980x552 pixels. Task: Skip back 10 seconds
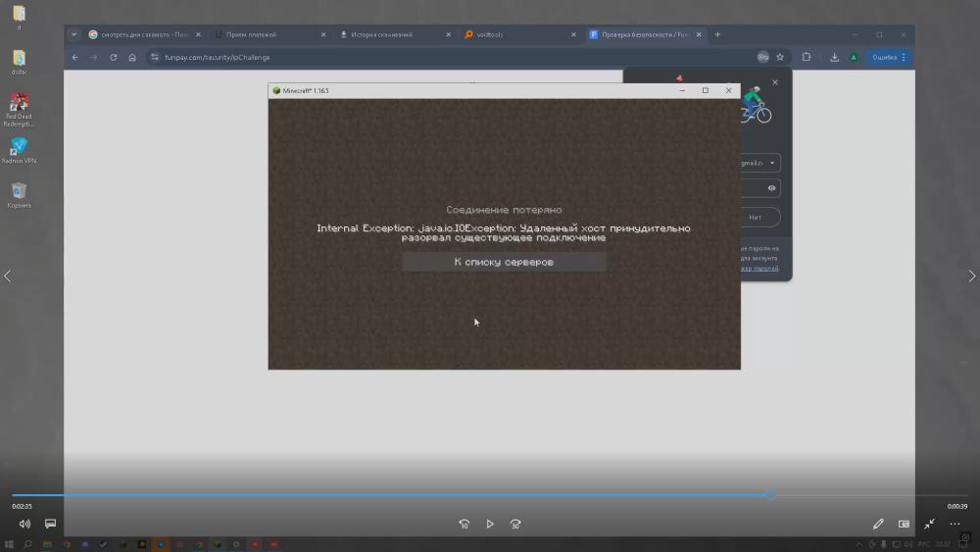pos(465,524)
